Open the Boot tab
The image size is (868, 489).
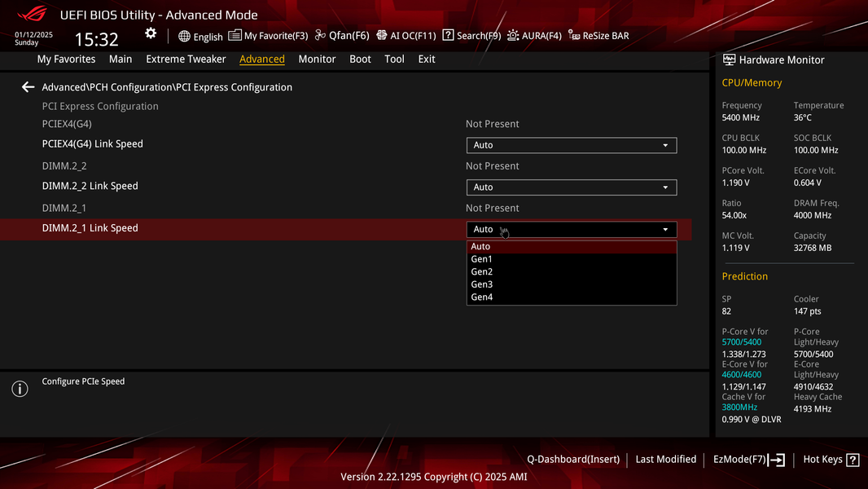360,59
